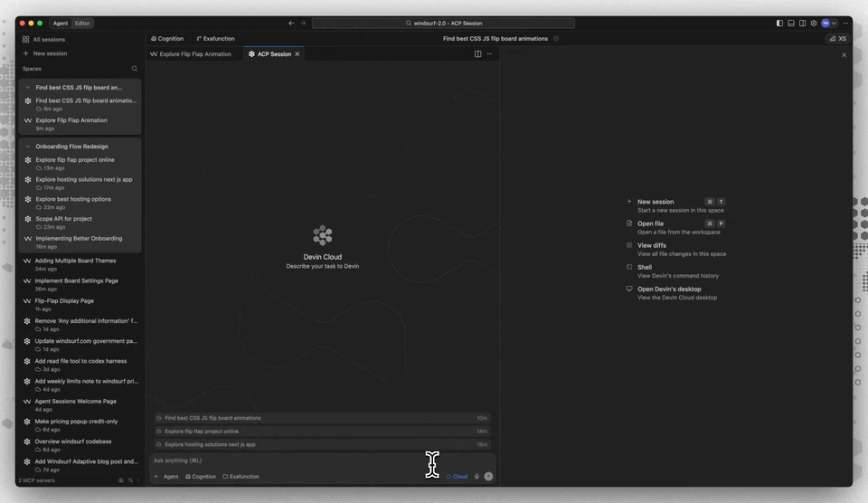The image size is (868, 503).
Task: Open Add Windsurf Adaptive blog post session
Action: point(80,465)
